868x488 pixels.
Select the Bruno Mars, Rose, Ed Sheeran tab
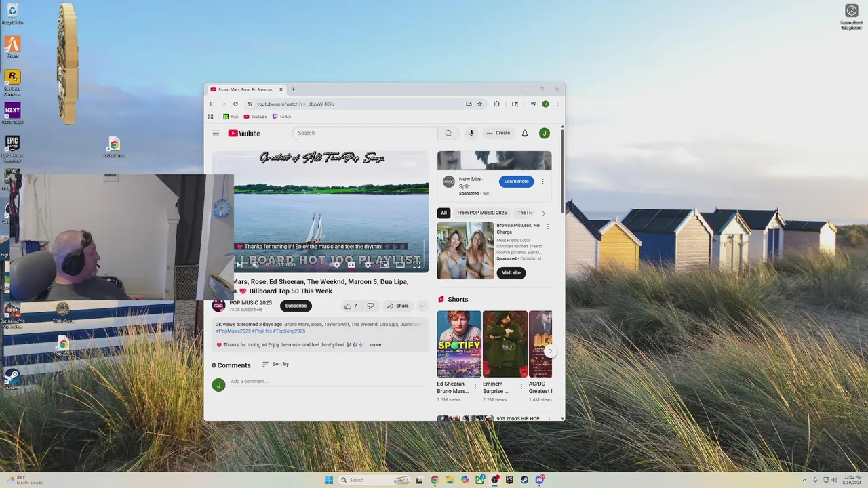[245, 89]
